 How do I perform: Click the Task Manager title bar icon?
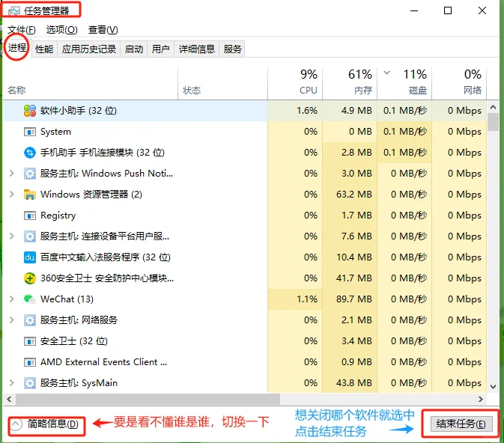[14, 11]
